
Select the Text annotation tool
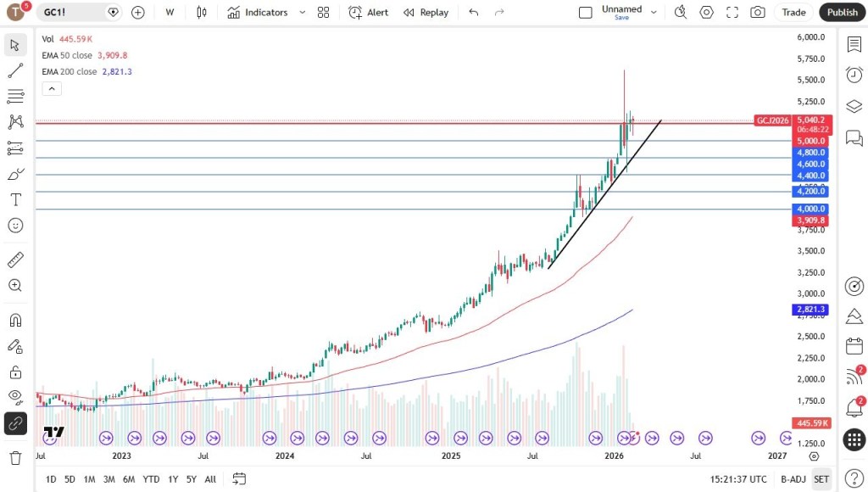[x=15, y=199]
